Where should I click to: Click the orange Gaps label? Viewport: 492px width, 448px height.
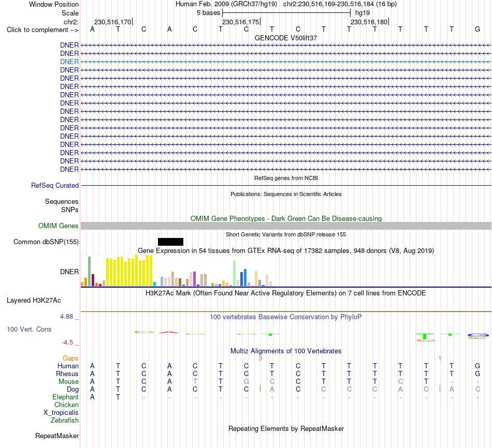(70, 358)
